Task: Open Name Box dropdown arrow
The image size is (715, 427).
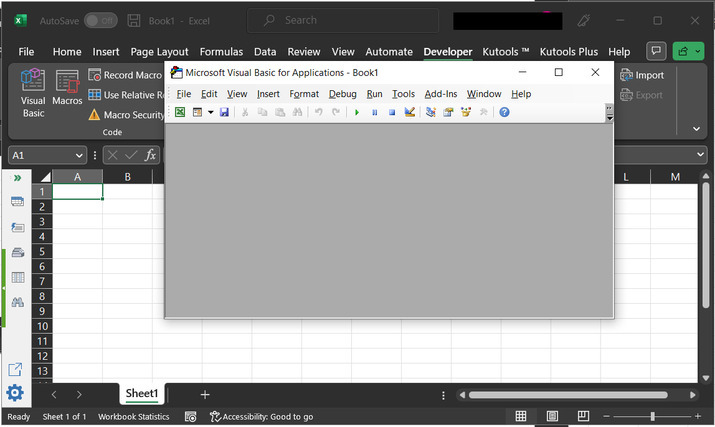Action: point(79,156)
